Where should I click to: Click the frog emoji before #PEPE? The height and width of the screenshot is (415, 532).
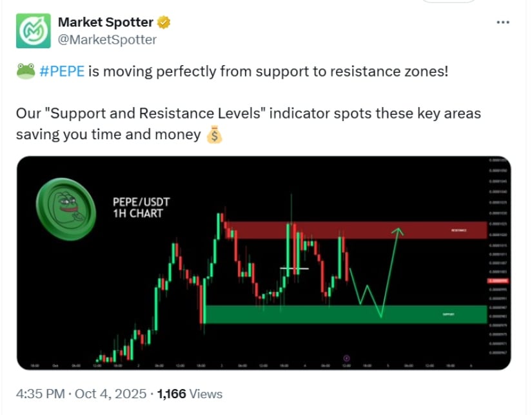coord(26,72)
